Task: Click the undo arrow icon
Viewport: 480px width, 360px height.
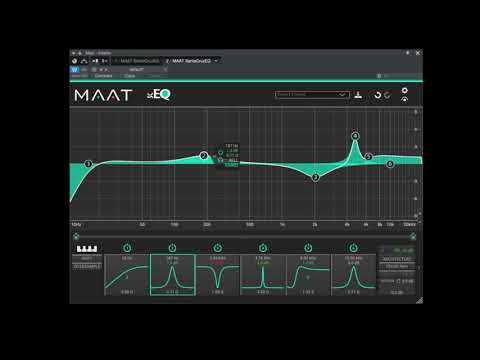Action: tap(377, 95)
